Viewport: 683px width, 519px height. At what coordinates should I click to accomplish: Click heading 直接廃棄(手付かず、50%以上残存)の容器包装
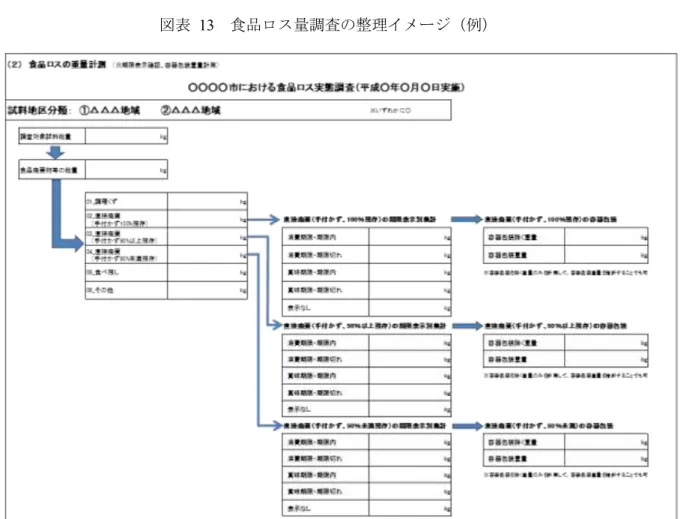coord(555,326)
